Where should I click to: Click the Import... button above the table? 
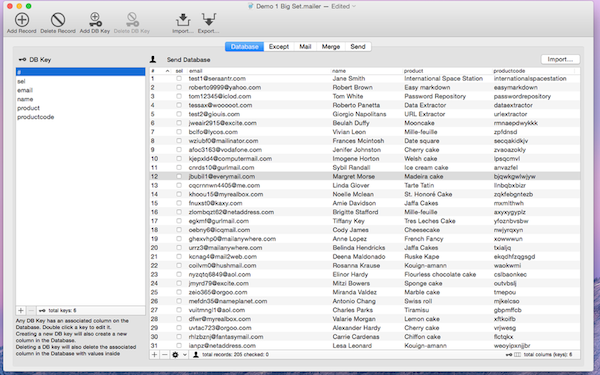[560, 59]
